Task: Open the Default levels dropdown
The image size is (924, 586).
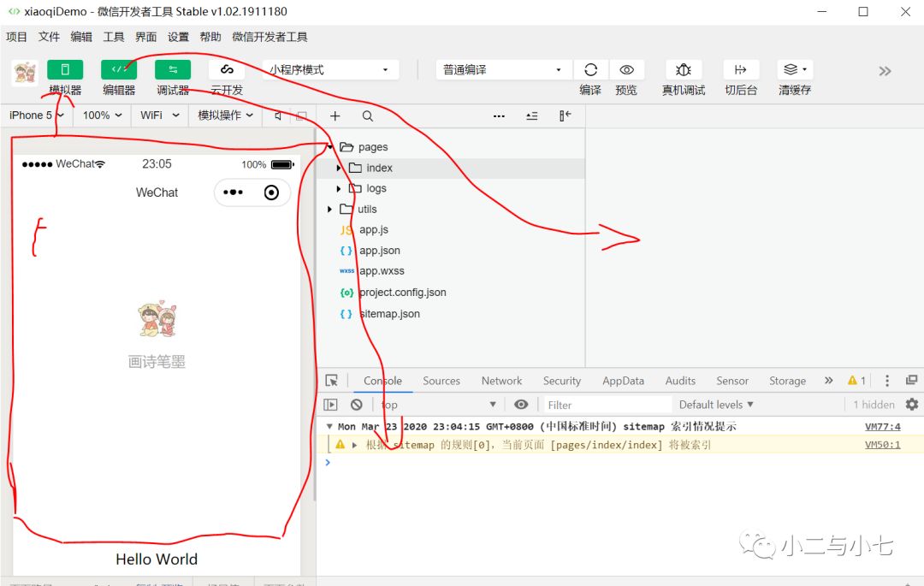Action: pyautogui.click(x=716, y=405)
